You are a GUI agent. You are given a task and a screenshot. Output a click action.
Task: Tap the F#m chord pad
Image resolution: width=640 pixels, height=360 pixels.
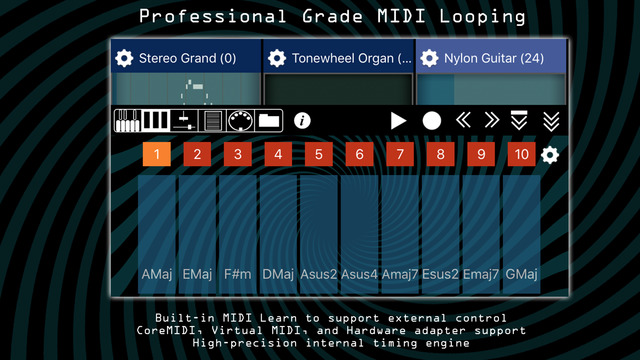[x=238, y=235]
